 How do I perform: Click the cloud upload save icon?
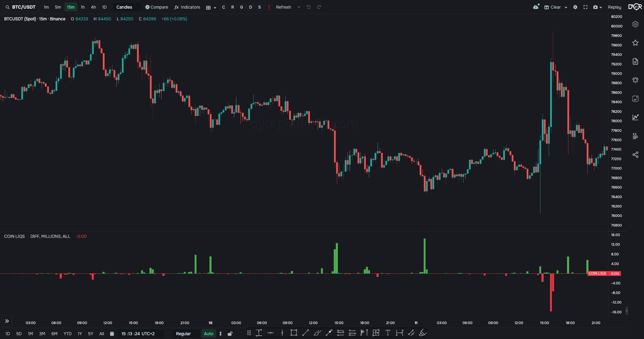(x=536, y=7)
